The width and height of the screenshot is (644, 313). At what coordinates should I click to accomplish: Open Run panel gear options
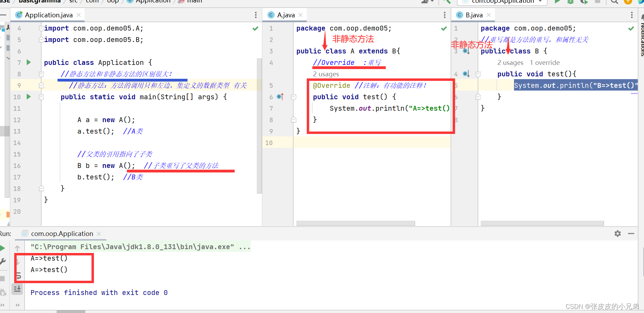coord(618,234)
